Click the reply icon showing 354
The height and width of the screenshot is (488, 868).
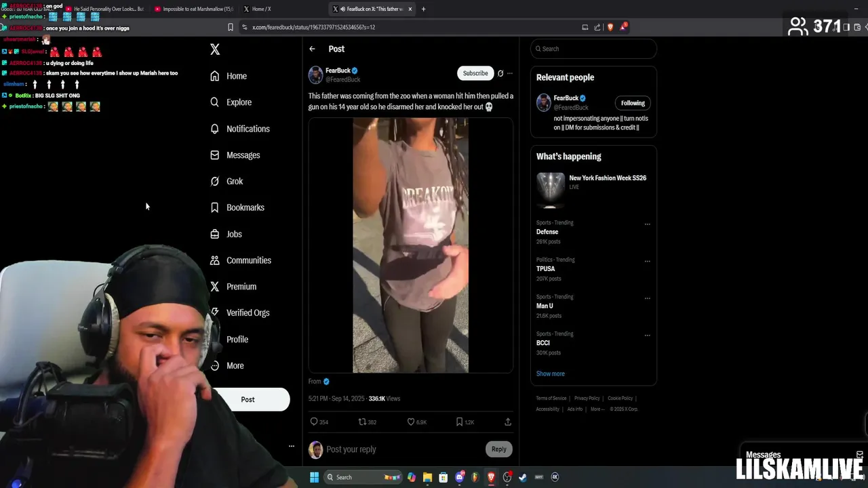coord(314,422)
